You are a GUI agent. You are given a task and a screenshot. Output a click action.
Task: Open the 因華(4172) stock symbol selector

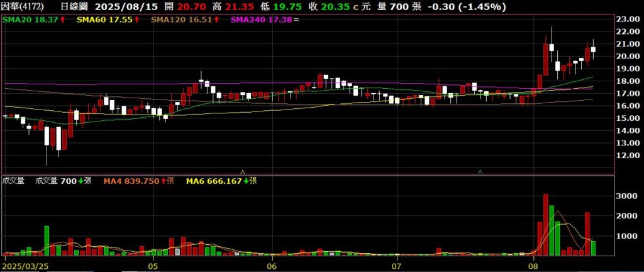point(23,7)
